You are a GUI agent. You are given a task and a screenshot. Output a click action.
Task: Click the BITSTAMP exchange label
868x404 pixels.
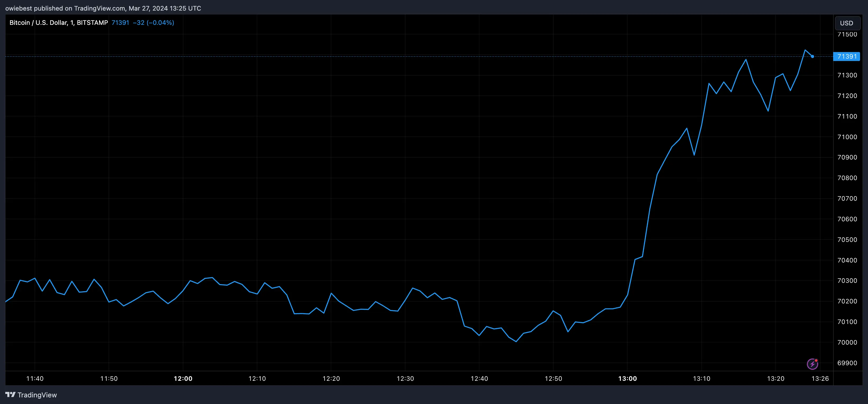pos(93,22)
